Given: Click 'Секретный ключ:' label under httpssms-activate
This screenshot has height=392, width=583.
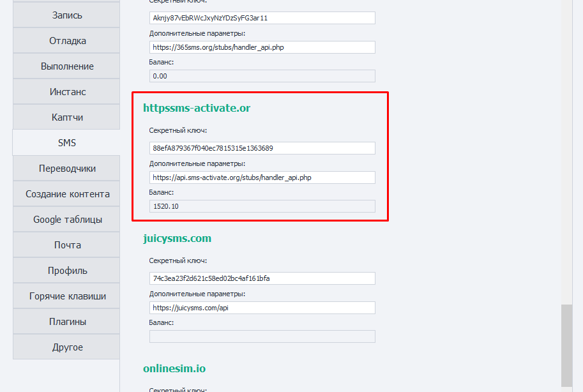Looking at the screenshot, I should point(178,130).
